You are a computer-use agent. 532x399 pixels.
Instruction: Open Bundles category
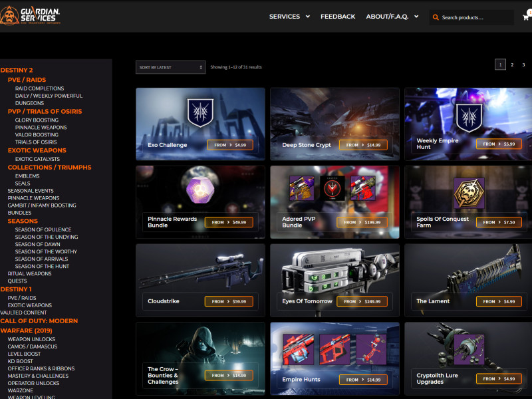19,213
